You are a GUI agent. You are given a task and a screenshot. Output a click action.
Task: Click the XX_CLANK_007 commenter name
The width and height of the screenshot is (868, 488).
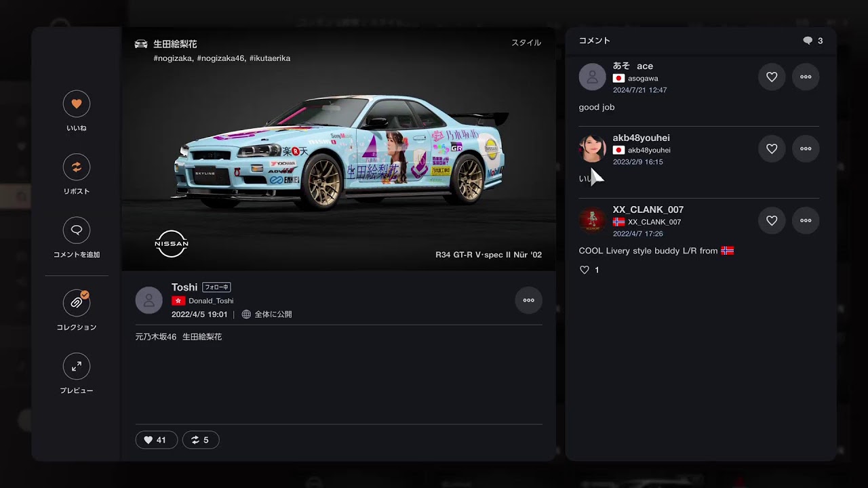pyautogui.click(x=648, y=209)
